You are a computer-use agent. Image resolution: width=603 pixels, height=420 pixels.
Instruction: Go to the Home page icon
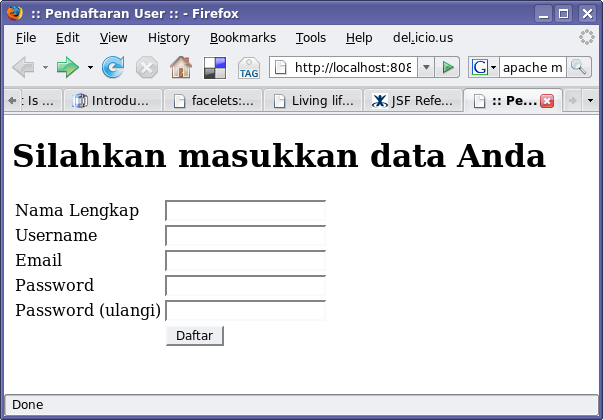coord(180,67)
